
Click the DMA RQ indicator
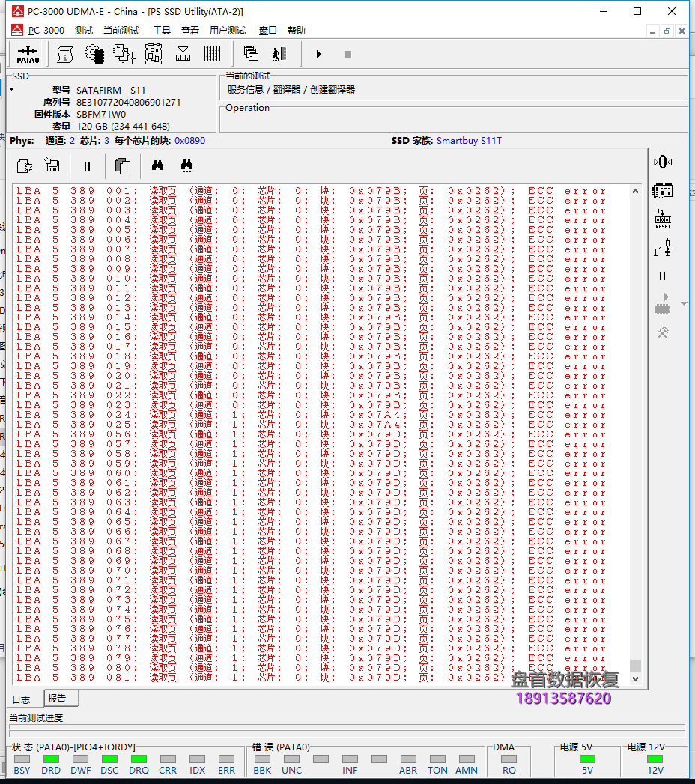click(509, 759)
